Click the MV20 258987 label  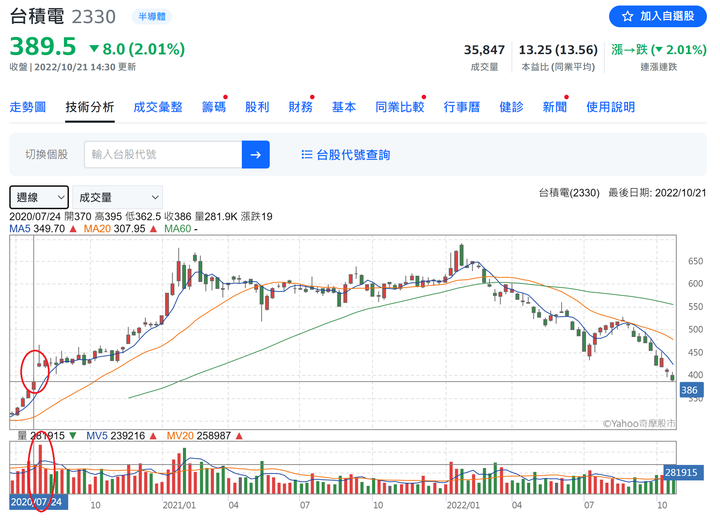click(198, 436)
